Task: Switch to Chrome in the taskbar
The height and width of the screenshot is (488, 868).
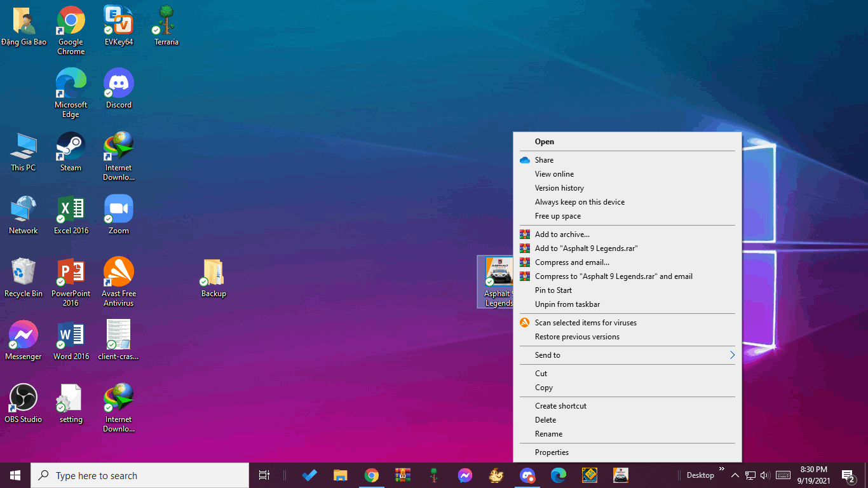Action: [372, 475]
